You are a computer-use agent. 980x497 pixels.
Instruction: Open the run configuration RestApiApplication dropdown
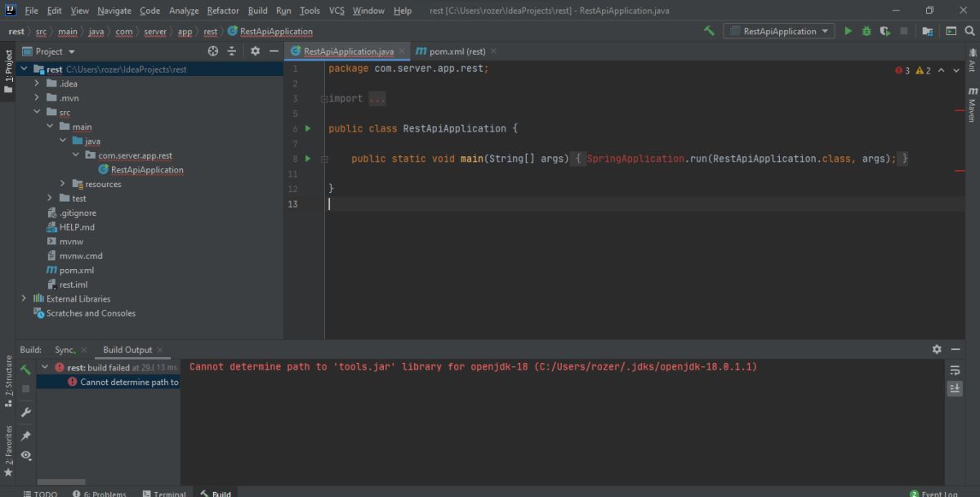tap(781, 31)
